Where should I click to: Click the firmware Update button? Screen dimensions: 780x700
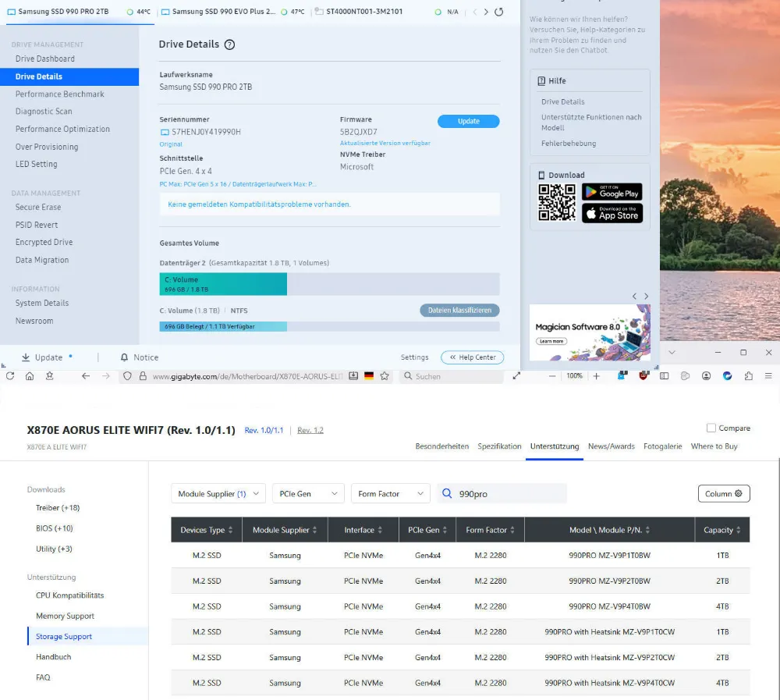coord(468,122)
